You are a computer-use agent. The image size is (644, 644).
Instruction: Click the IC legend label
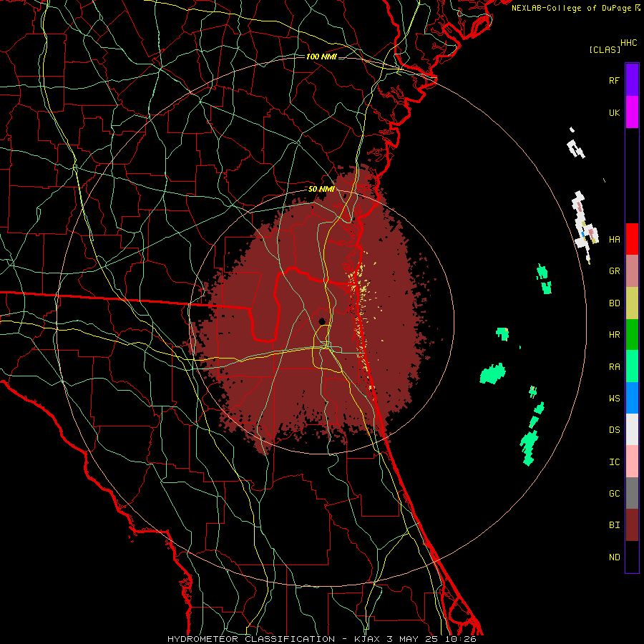[614, 462]
